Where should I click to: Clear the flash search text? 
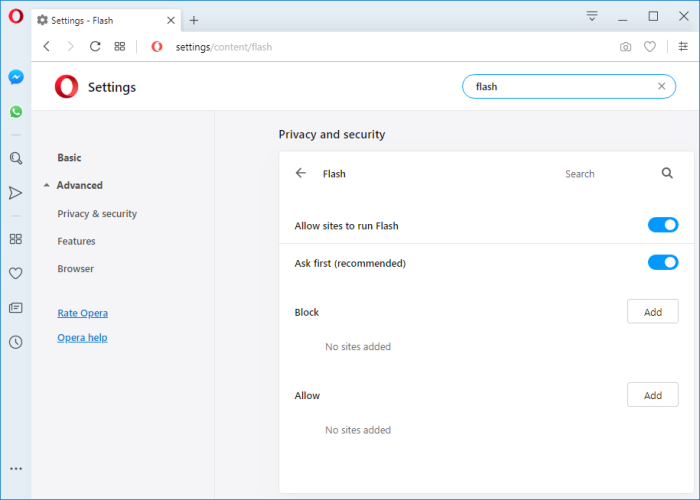click(x=662, y=86)
